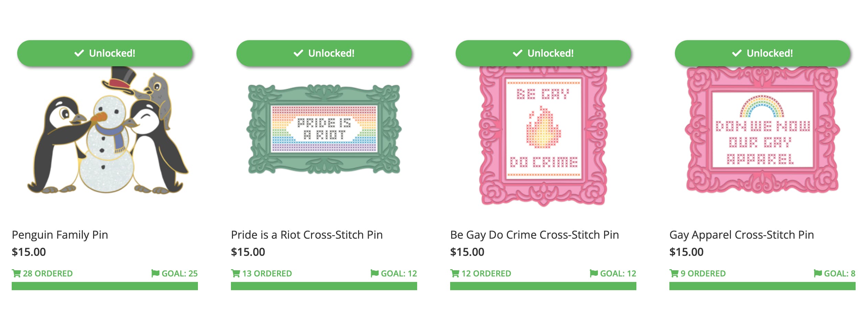Viewport: 868px width, 318px height.
Task: Click the Unlocked! badge above Gay Apparel pin
Action: tap(763, 53)
